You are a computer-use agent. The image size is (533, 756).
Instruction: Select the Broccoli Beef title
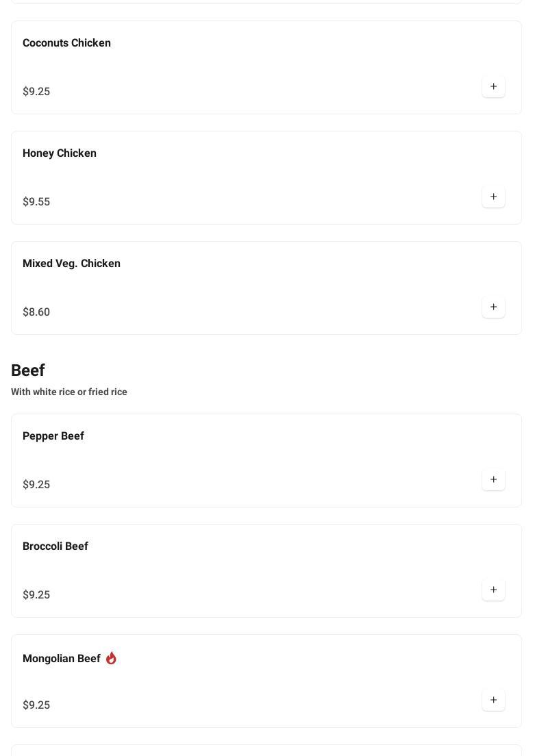(x=55, y=546)
